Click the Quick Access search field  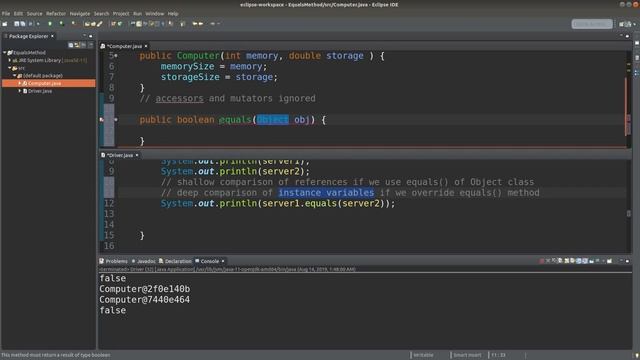(592, 24)
